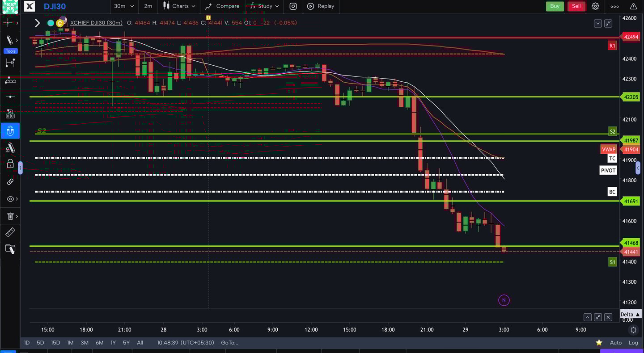
Task: Select the horizontal line tool
Action: point(10,97)
